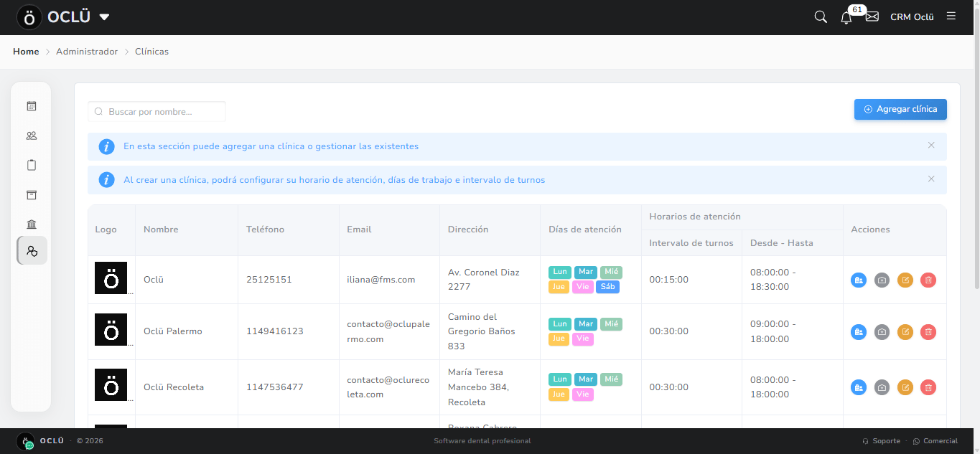This screenshot has height=454, width=980.
Task: Open the clipboard icon in the sidebar
Action: (32, 165)
